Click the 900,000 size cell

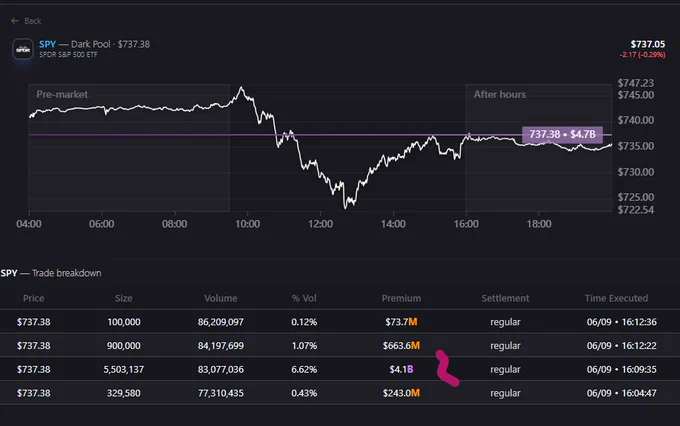[x=124, y=346]
